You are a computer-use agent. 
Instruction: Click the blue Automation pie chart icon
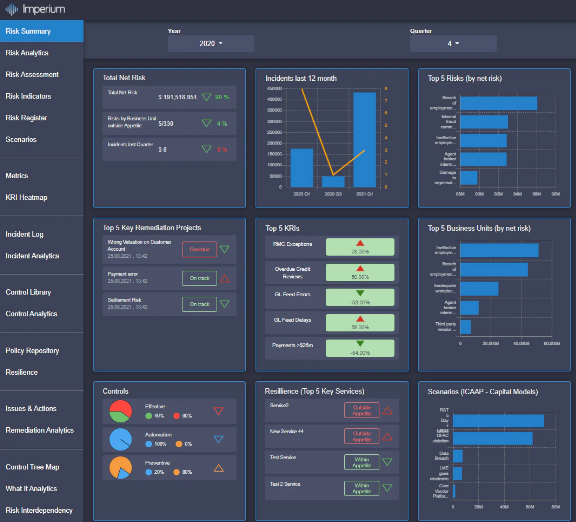coord(120,439)
